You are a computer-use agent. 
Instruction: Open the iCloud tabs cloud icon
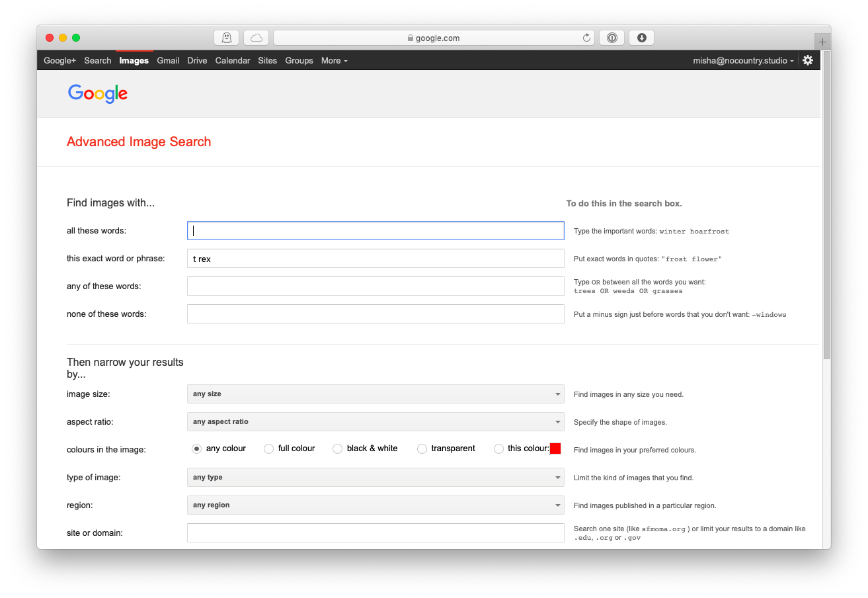point(256,38)
